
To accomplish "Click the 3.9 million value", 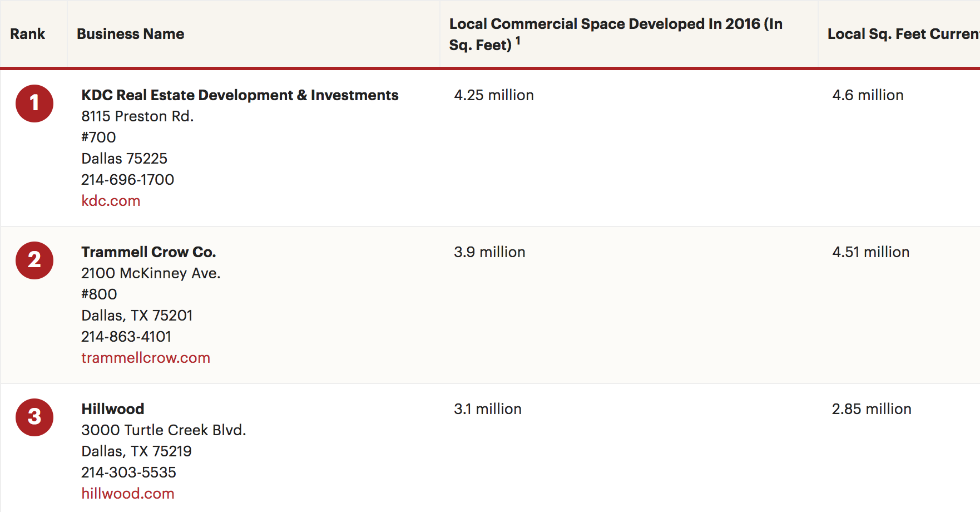I will click(489, 252).
